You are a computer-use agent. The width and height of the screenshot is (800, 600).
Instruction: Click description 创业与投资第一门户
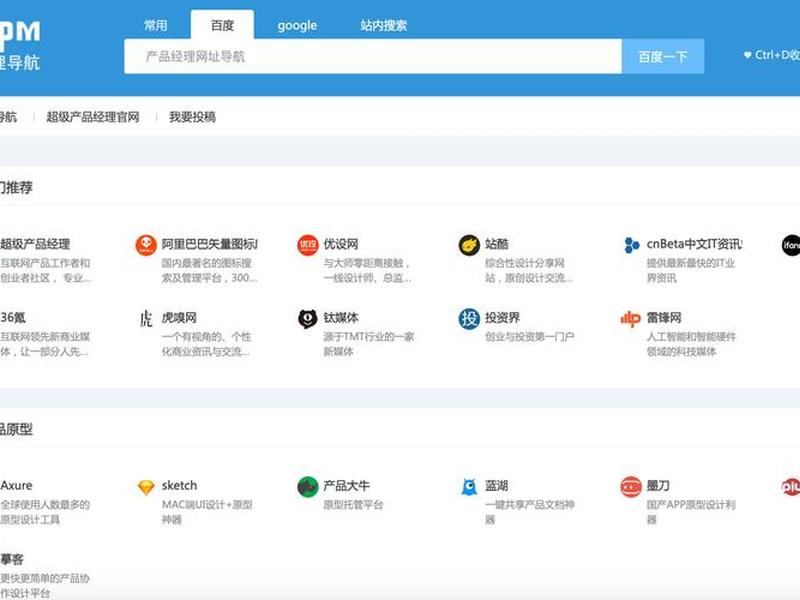pyautogui.click(x=530, y=337)
